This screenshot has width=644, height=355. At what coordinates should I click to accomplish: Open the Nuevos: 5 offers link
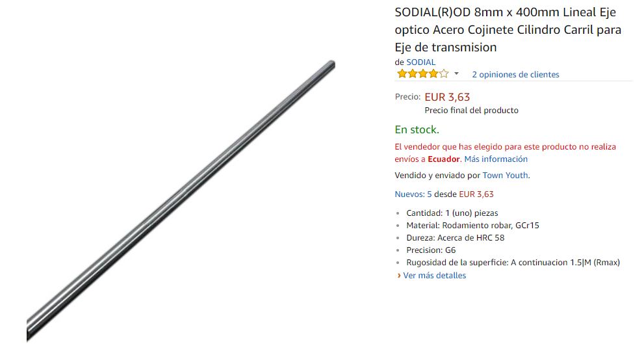(413, 194)
